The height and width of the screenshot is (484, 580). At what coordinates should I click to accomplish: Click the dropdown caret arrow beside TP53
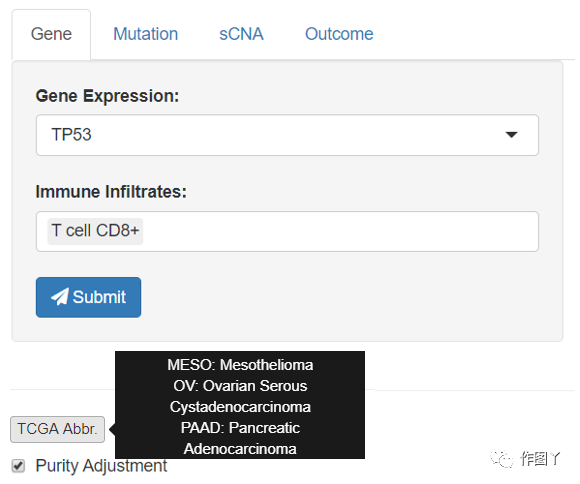click(511, 135)
